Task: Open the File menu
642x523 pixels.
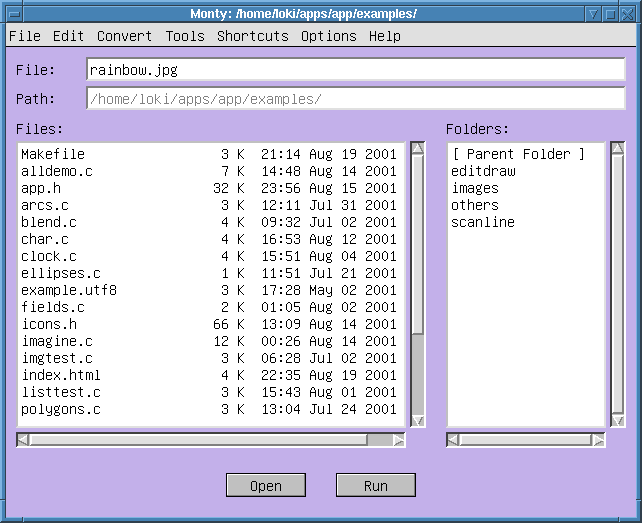Action: [x=24, y=36]
